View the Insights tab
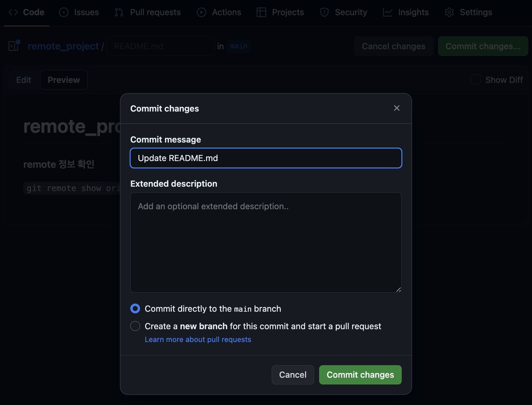The width and height of the screenshot is (532, 405). pos(406,12)
